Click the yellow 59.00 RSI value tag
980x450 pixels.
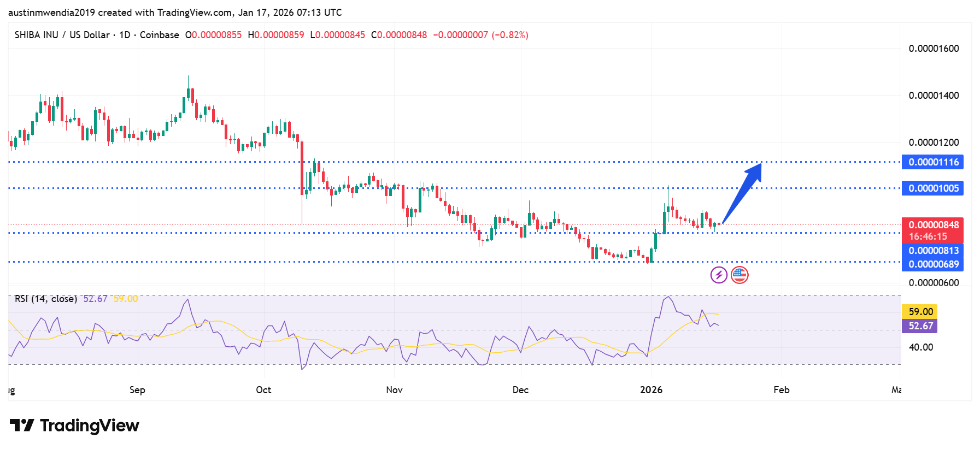(x=920, y=312)
